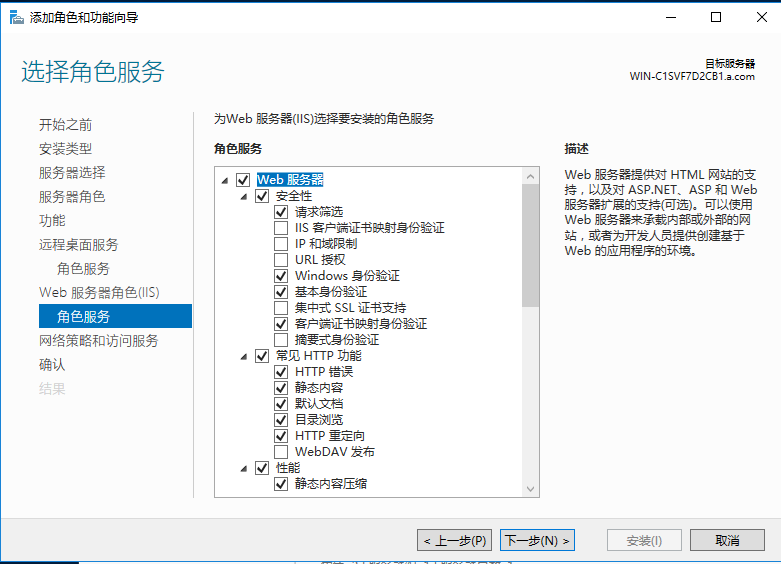Uncheck 静态内容 checkbox

(x=281, y=388)
